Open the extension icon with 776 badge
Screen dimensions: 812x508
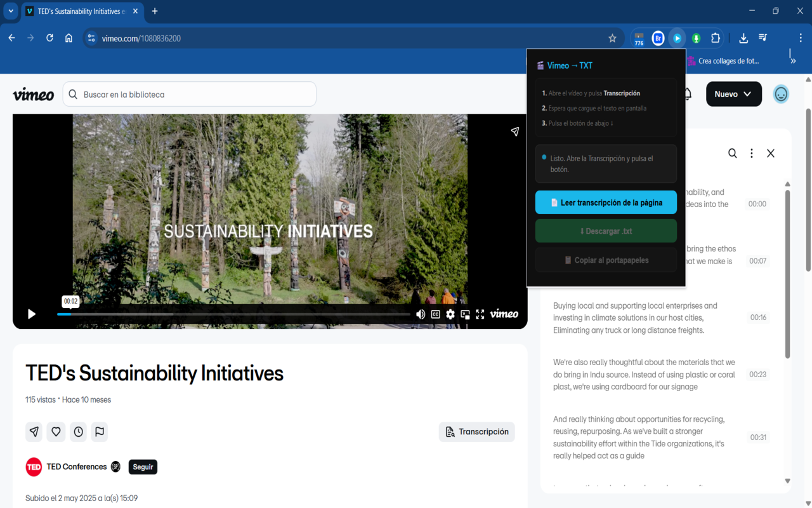[639, 39]
